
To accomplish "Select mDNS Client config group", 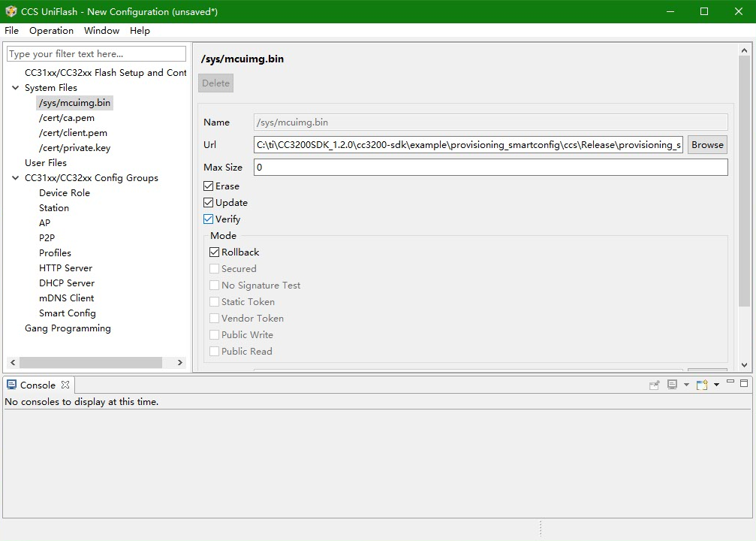I will pyautogui.click(x=67, y=298).
